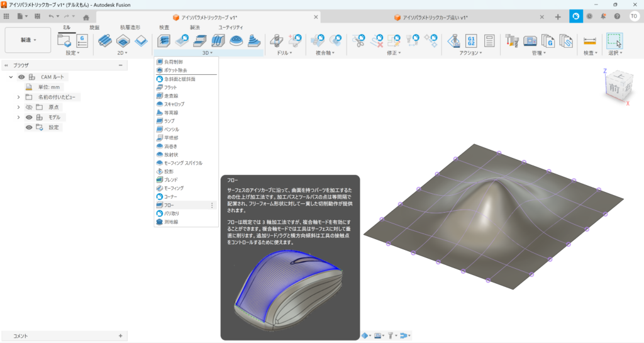
Task: Click the home icon in quick access bar
Action: [86, 17]
